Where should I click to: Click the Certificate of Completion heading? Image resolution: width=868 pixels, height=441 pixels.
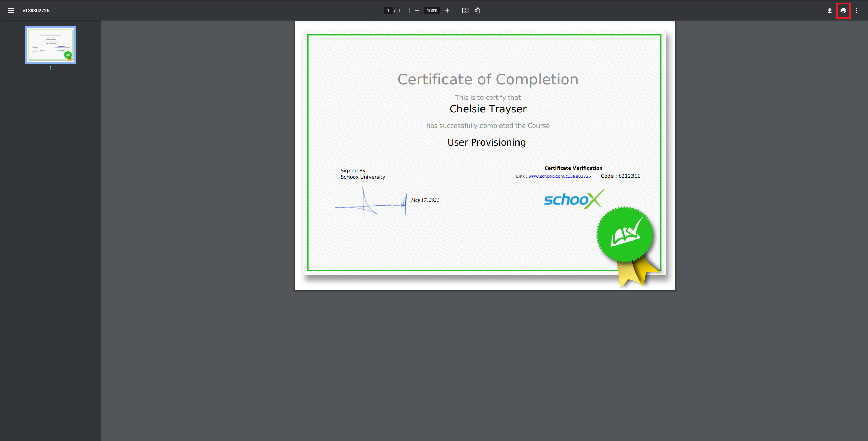click(488, 79)
